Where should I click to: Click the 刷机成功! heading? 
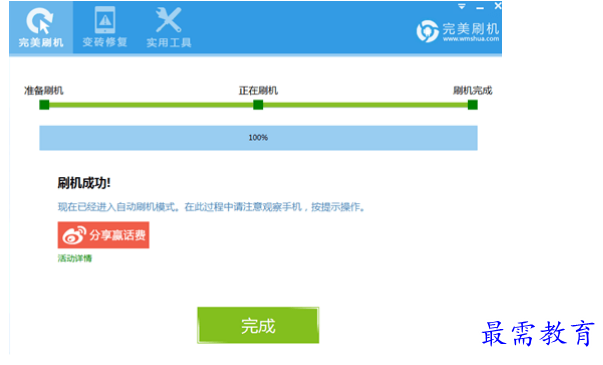[84, 183]
